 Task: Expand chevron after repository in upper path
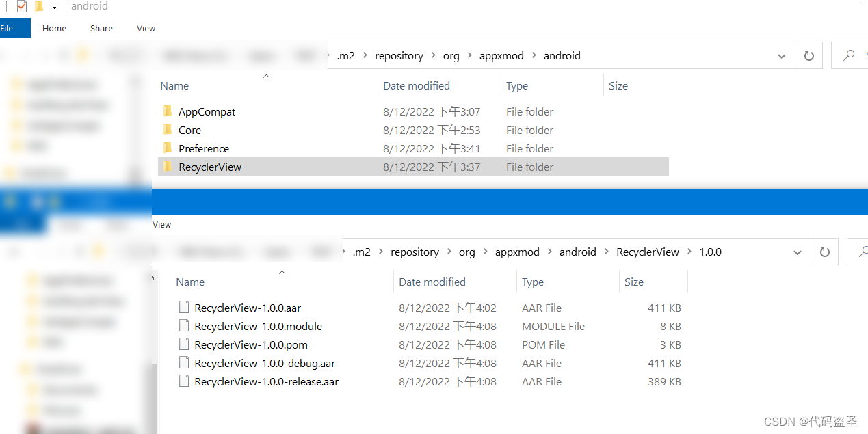[x=434, y=56]
